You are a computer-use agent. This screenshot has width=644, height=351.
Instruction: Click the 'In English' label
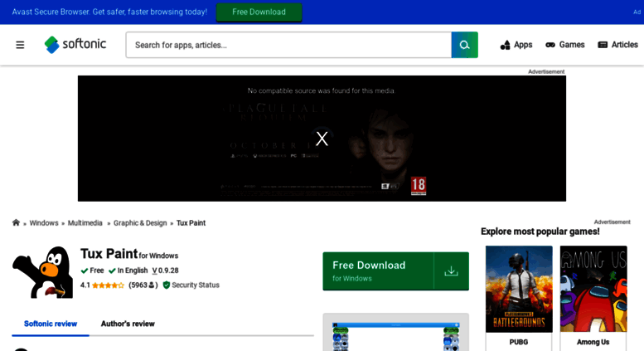coord(128,271)
